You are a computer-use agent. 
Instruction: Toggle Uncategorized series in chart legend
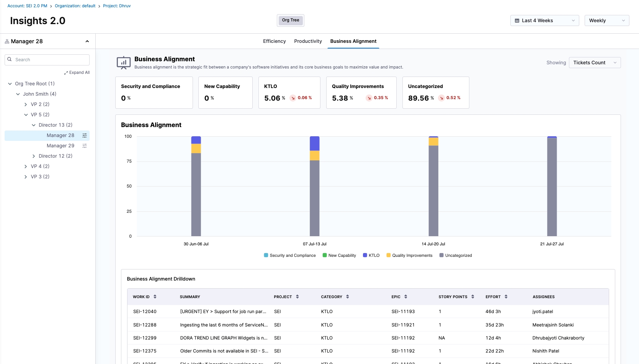tap(456, 255)
